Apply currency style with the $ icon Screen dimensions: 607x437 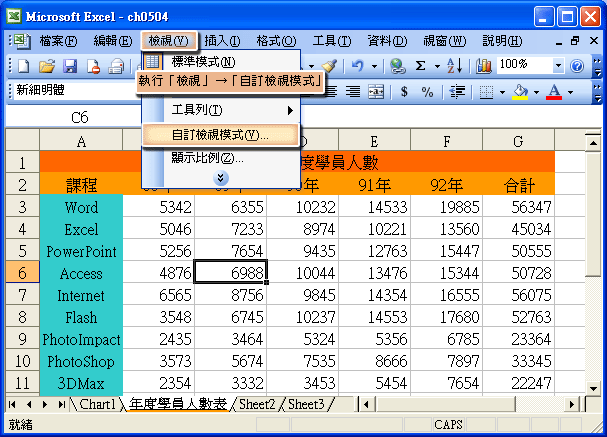(404, 91)
